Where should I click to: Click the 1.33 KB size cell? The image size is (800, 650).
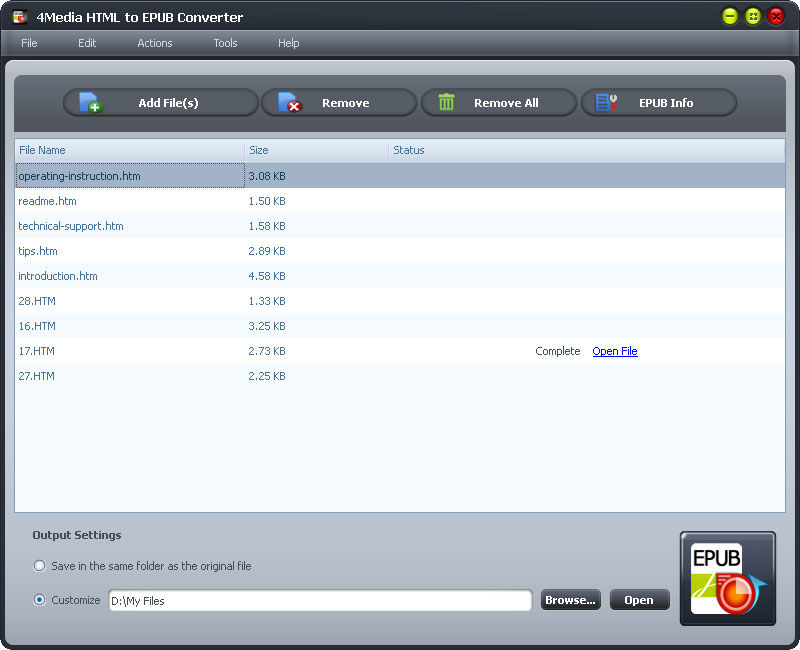pos(267,301)
